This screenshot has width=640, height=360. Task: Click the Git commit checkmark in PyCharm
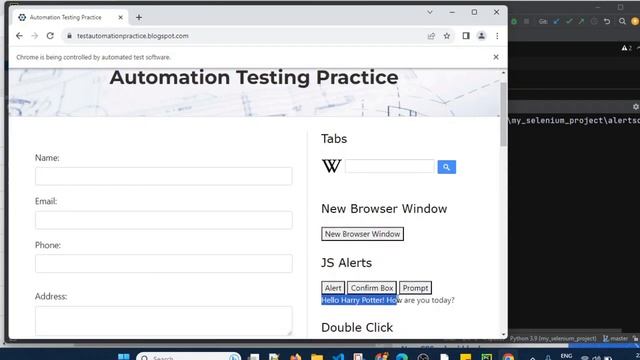(x=569, y=21)
